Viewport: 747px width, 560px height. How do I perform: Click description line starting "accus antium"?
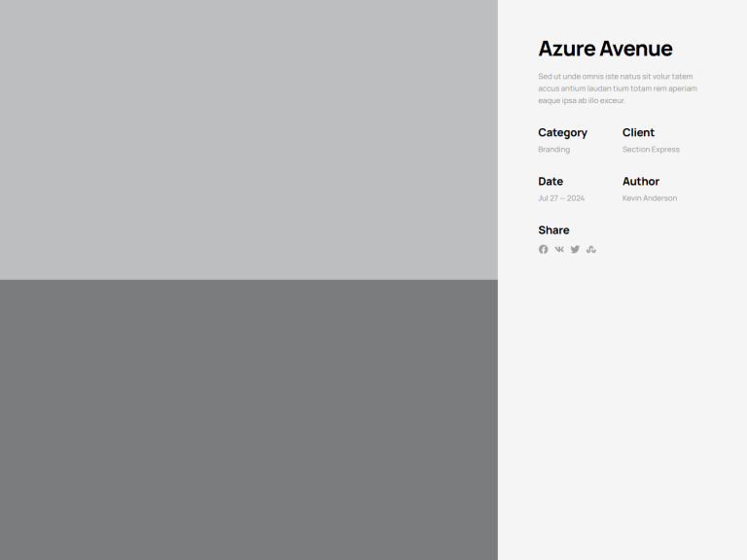[x=617, y=88]
